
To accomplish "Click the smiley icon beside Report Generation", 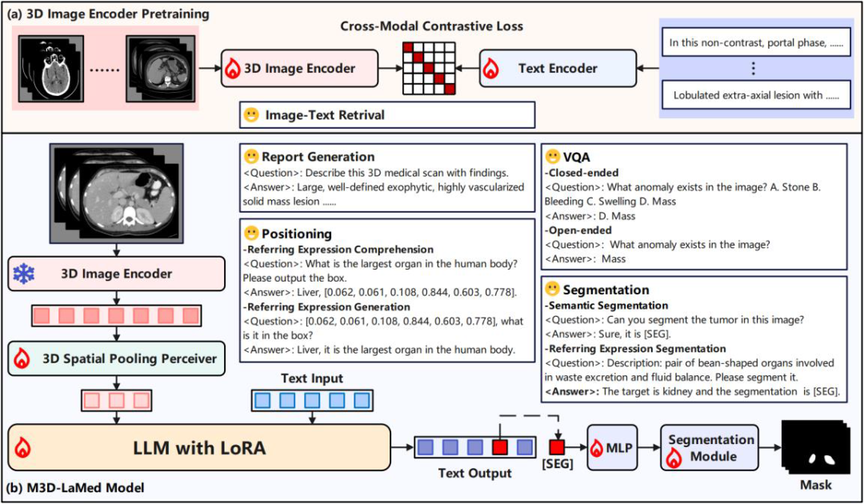I will [x=251, y=157].
